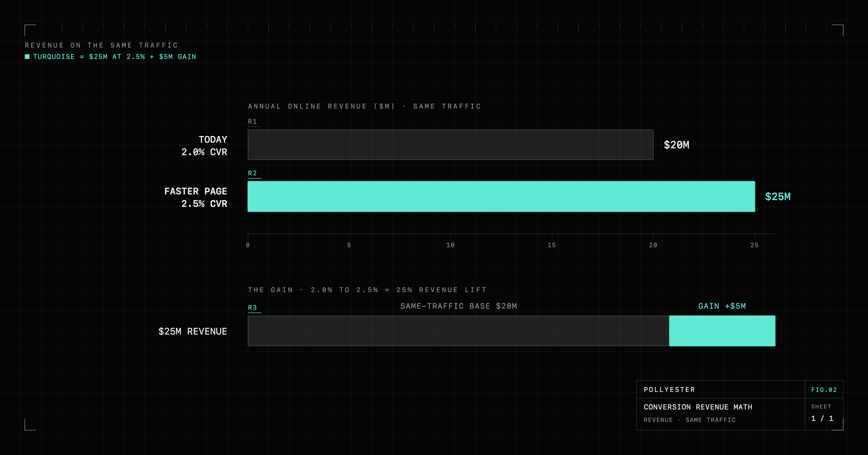Click the Today 2.0% CVR row label
Screen dimensions: 868x455
click(x=204, y=146)
